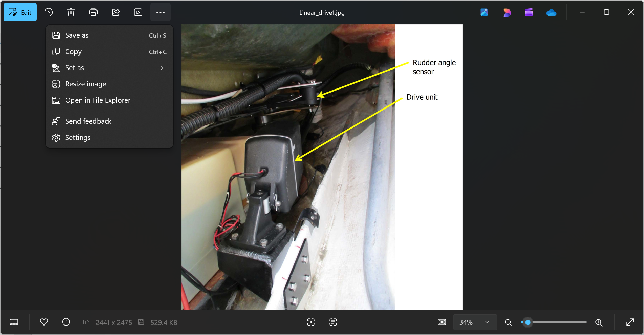Click the rotate image icon
The width and height of the screenshot is (644, 335).
[49, 13]
